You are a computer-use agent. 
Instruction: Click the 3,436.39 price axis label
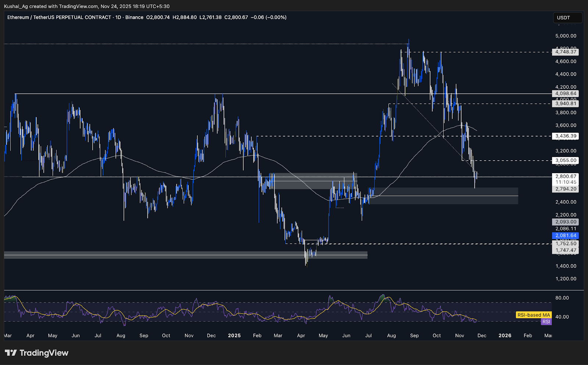(x=566, y=136)
